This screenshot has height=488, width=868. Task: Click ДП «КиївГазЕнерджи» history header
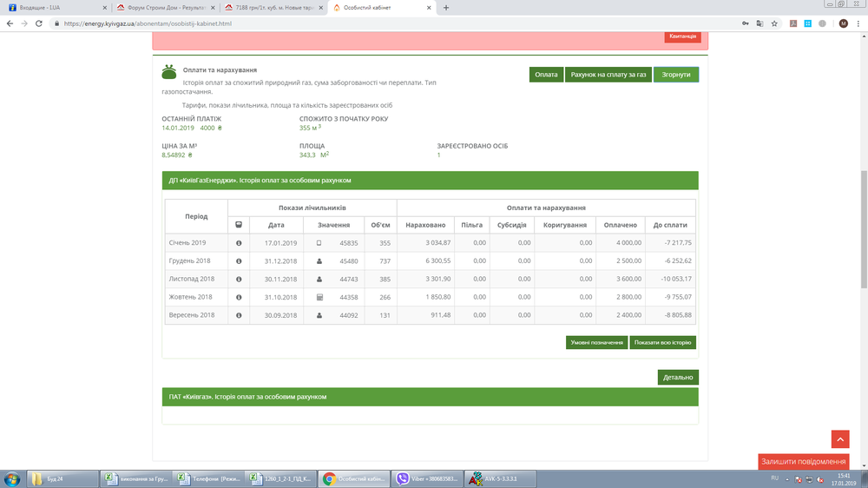click(x=431, y=181)
